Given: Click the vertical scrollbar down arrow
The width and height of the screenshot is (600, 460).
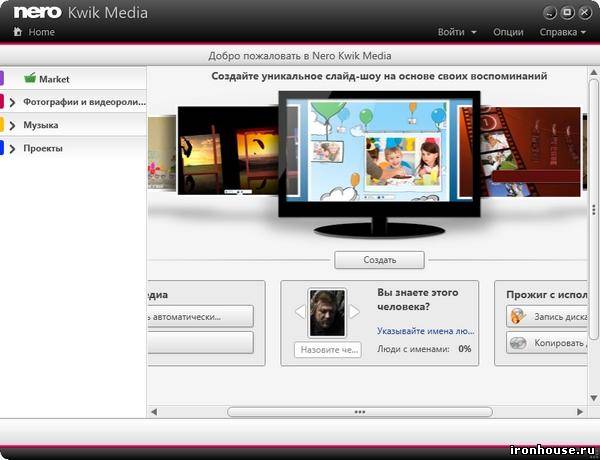Looking at the screenshot, I should pos(593,398).
